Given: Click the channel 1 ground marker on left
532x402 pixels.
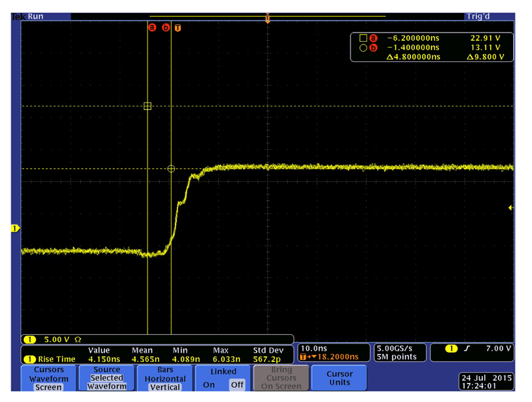Looking at the screenshot, I should pos(15,229).
